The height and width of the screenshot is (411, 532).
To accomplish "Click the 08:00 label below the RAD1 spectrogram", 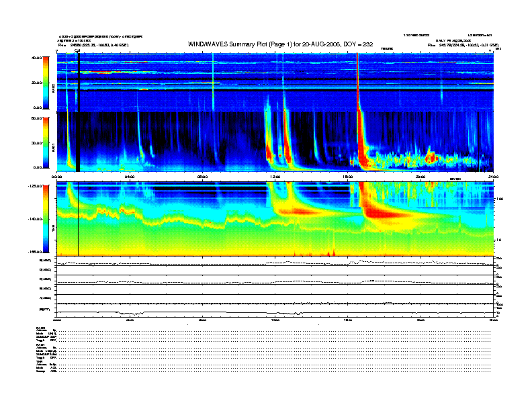I will click(202, 177).
